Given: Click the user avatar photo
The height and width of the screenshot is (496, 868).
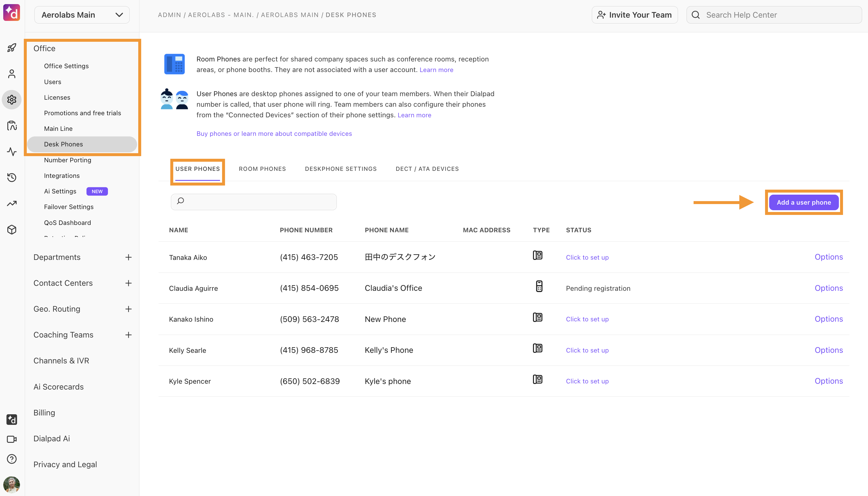Looking at the screenshot, I should coord(11,485).
